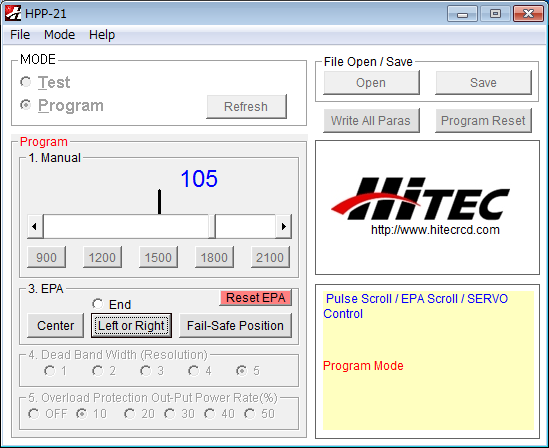Click the Program Reset button
This screenshot has height=448, width=549.
click(x=483, y=121)
